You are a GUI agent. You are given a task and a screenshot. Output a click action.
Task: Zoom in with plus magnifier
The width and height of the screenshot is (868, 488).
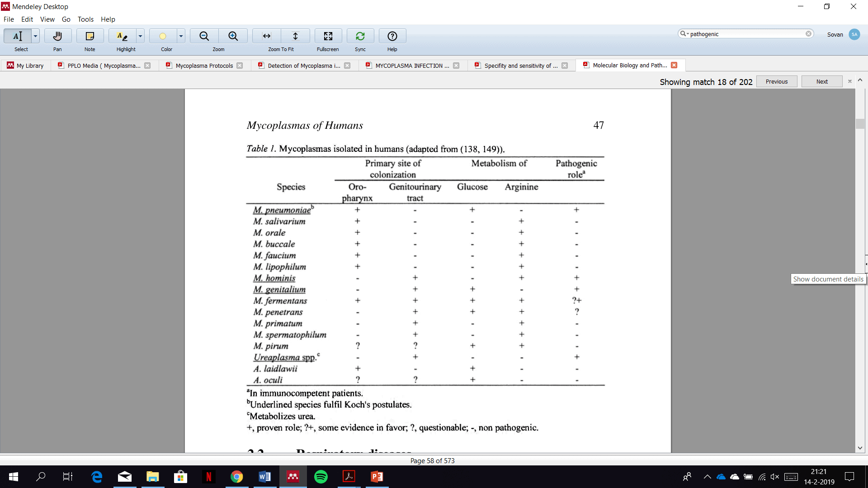tap(233, 36)
